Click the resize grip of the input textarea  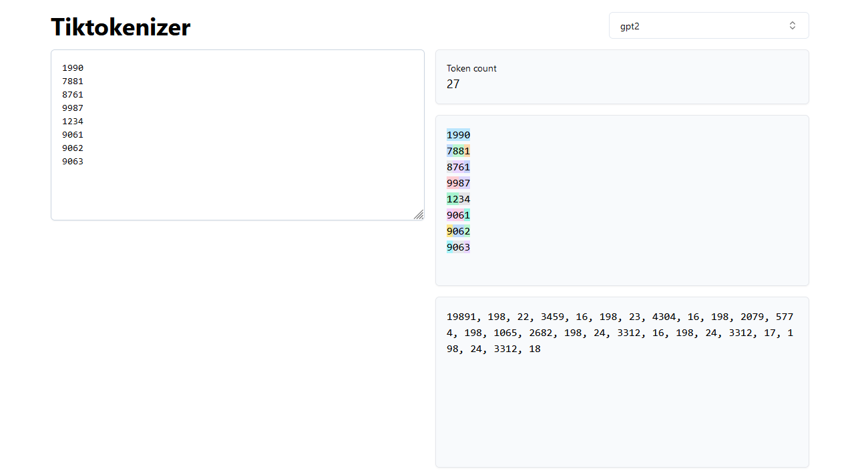419,214
